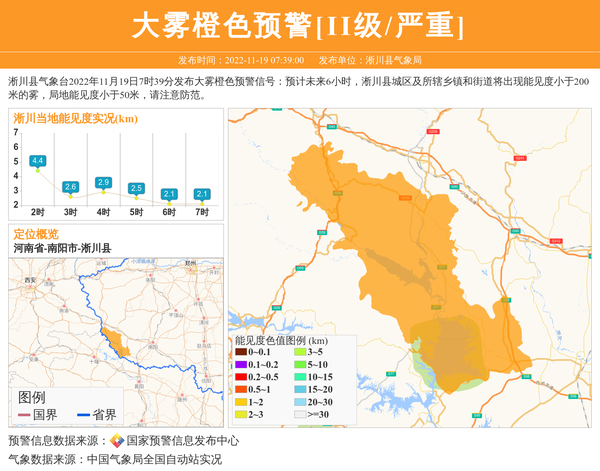Viewport: 600px width, 471px height.
Task: Pick the 0.2~0.5 red legend swatch
Action: tap(240, 377)
